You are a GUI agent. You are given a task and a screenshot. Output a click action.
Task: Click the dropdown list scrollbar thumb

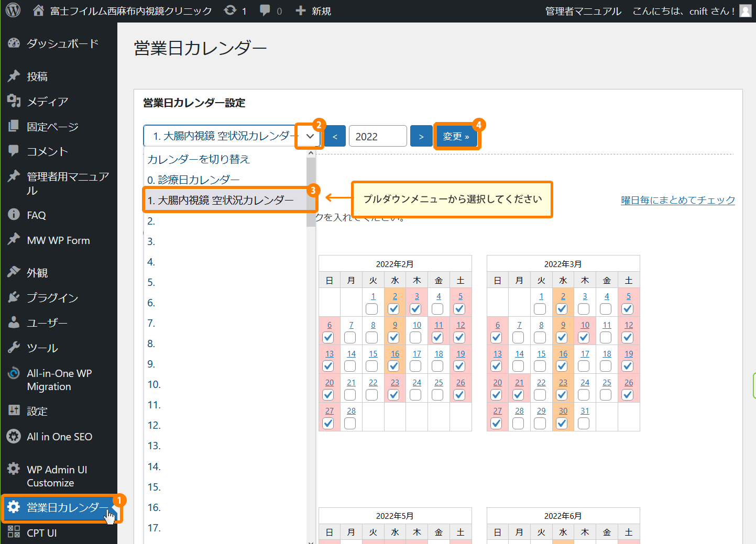click(311, 192)
